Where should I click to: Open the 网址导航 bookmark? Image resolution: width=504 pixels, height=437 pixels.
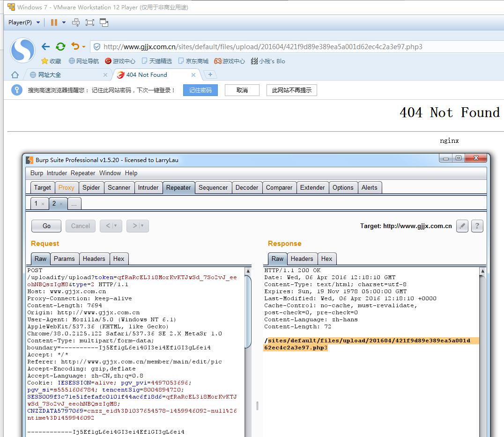(x=83, y=61)
